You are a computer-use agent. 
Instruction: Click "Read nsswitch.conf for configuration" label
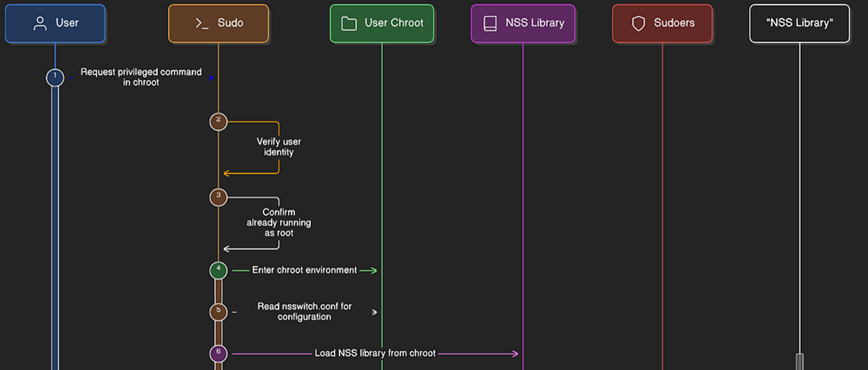tap(304, 311)
